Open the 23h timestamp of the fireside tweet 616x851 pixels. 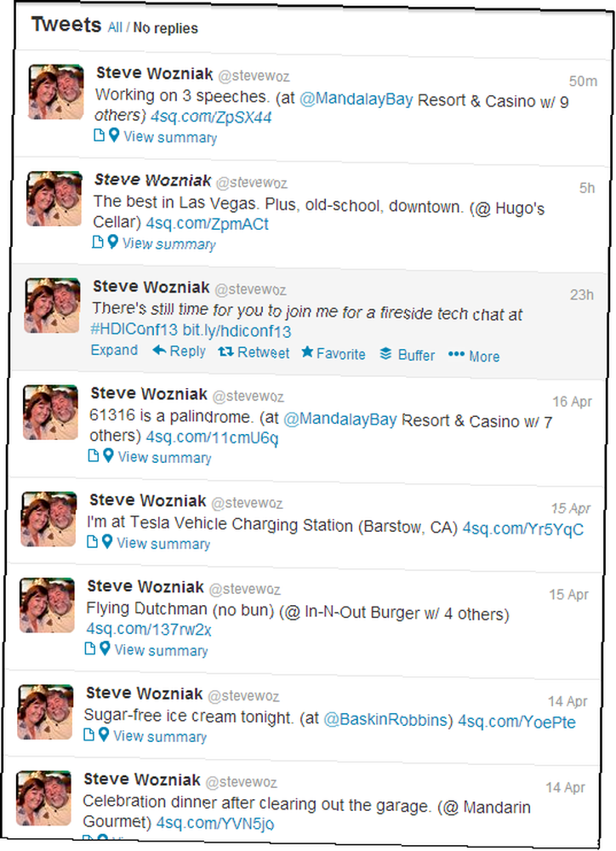pos(582,294)
